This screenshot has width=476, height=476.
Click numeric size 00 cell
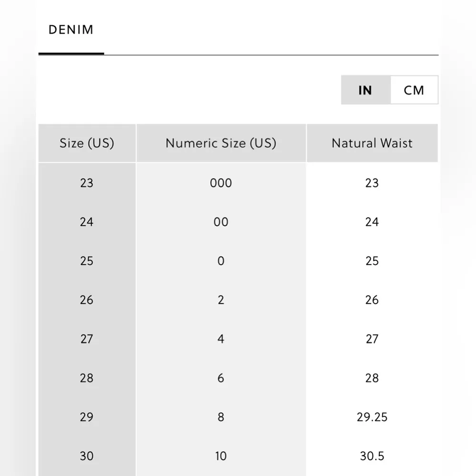(221, 222)
